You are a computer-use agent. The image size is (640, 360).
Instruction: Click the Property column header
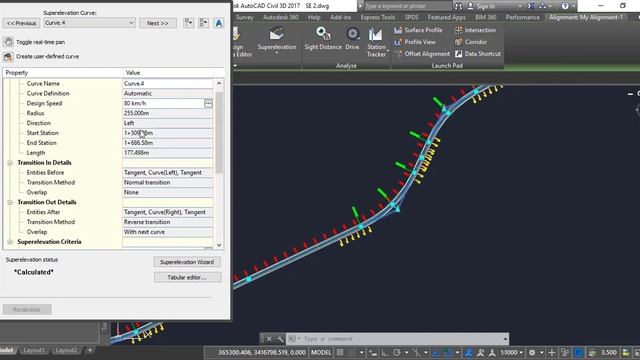(x=62, y=73)
